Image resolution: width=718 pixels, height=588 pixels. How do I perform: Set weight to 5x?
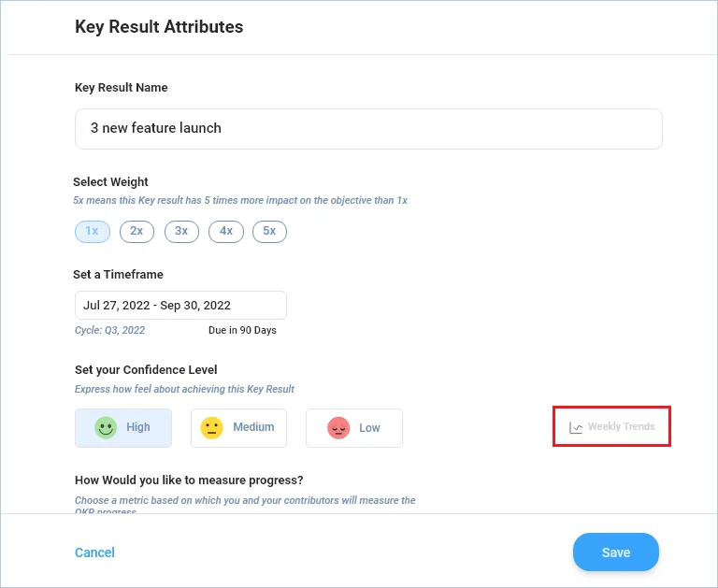coord(269,231)
